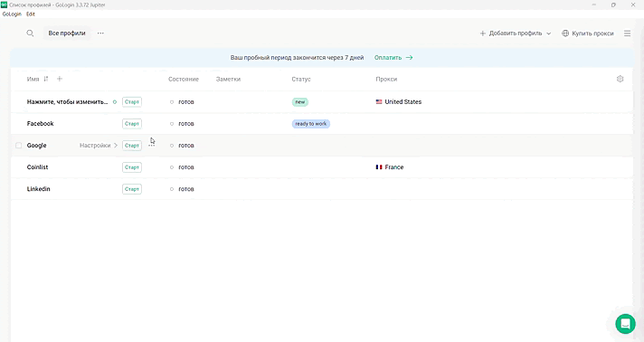This screenshot has height=342, width=644.
Task: Tick the checkbox in the Google row
Action: [18, 146]
